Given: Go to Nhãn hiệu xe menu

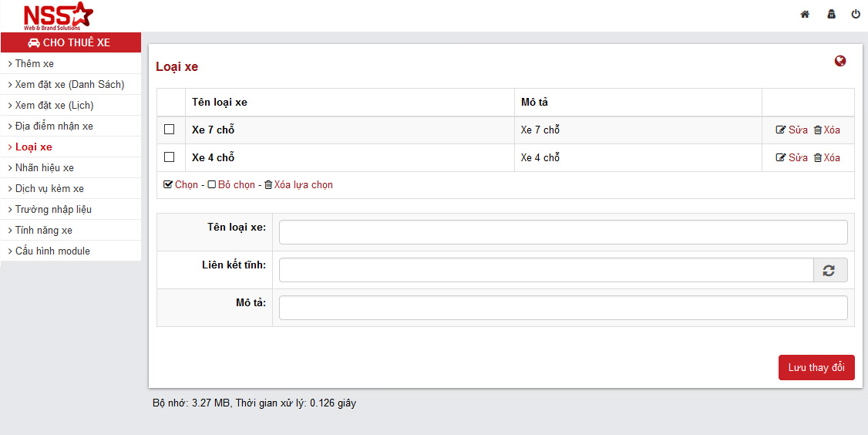Looking at the screenshot, I should click(45, 167).
